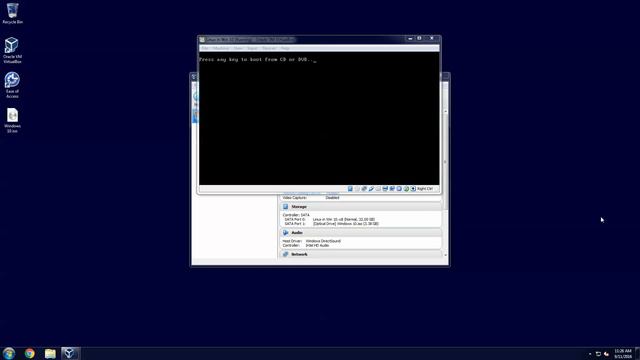This screenshot has height=360, width=640.
Task: Open the Machine menu in VM window
Action: 221,48
